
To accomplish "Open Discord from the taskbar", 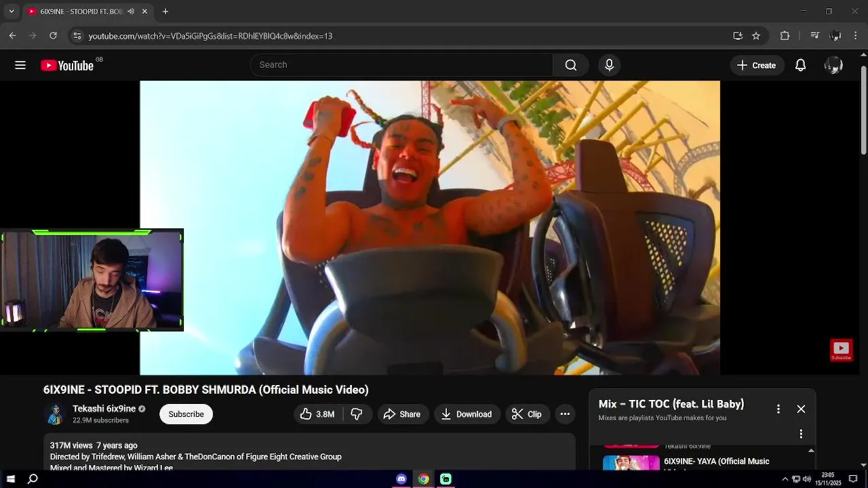I will [401, 479].
